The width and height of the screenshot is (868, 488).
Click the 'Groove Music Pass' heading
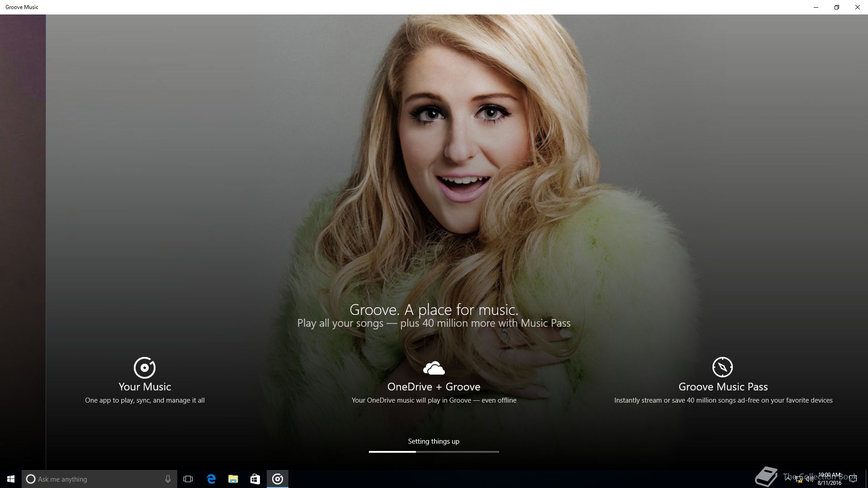pos(723,387)
